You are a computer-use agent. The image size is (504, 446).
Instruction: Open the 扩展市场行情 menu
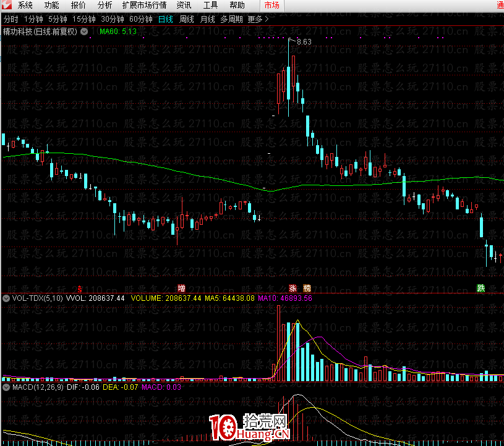pyautogui.click(x=144, y=5)
